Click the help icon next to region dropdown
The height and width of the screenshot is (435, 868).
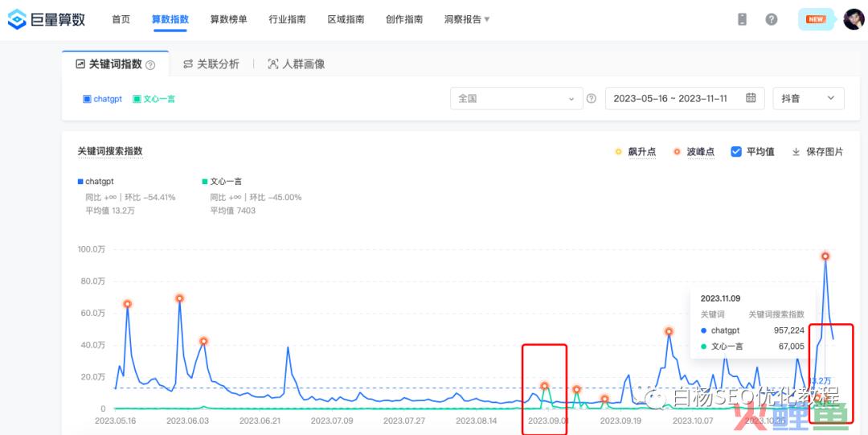[x=592, y=99]
